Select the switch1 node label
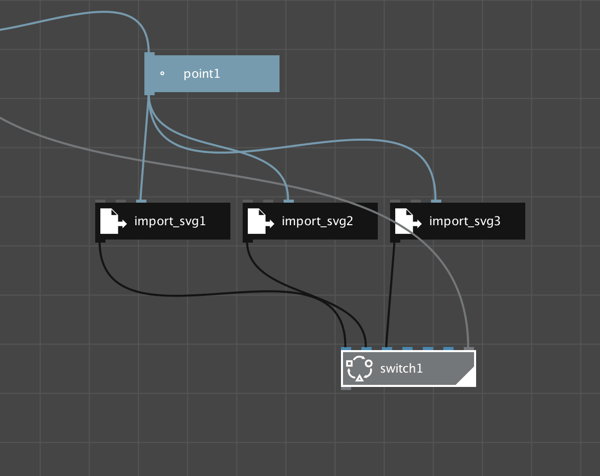Viewport: 600px width, 476px height. tap(401, 368)
